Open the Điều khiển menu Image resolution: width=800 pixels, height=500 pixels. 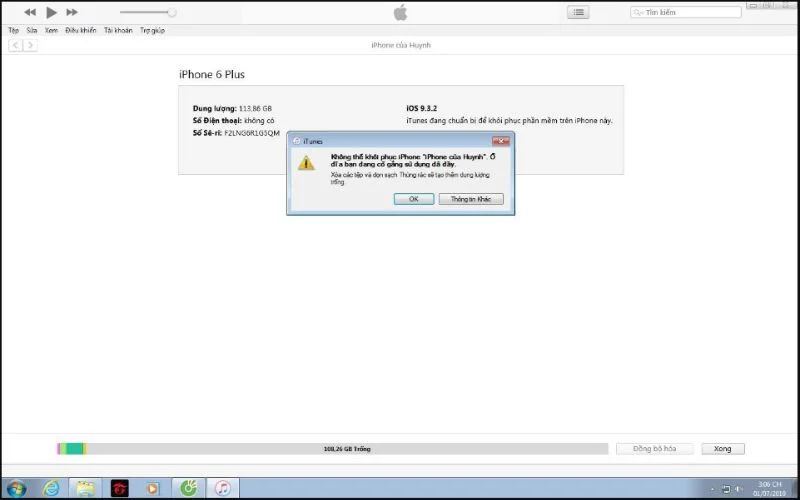[81, 31]
